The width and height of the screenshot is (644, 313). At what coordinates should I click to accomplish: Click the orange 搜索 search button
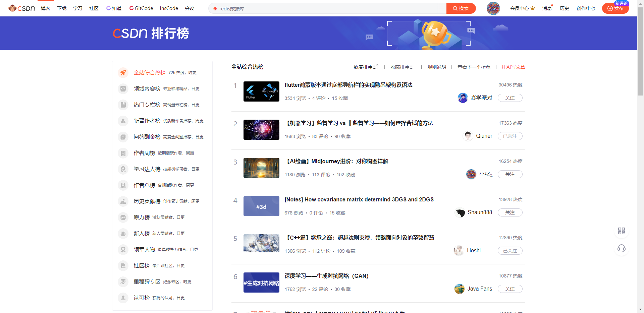461,8
